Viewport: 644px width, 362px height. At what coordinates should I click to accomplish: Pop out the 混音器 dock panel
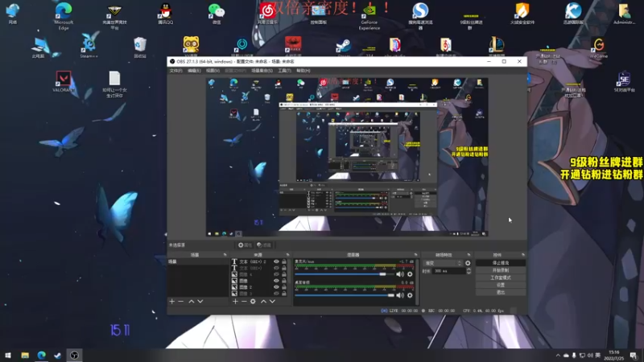tap(415, 255)
